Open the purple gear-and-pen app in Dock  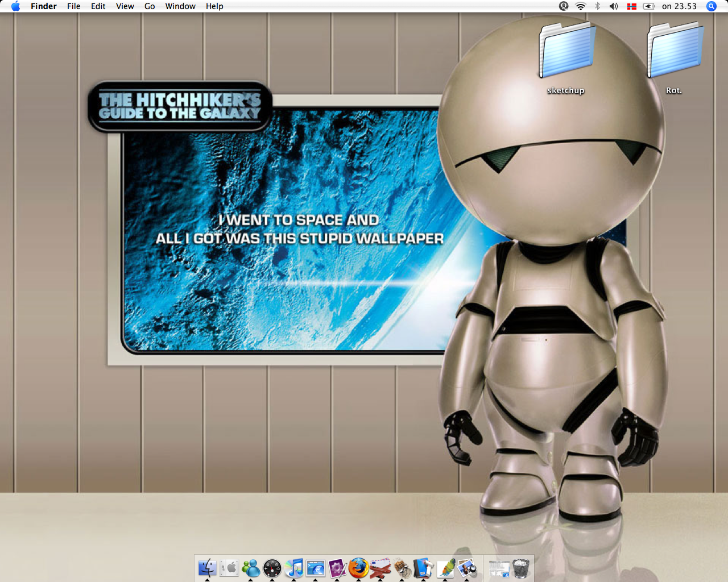coord(337,568)
